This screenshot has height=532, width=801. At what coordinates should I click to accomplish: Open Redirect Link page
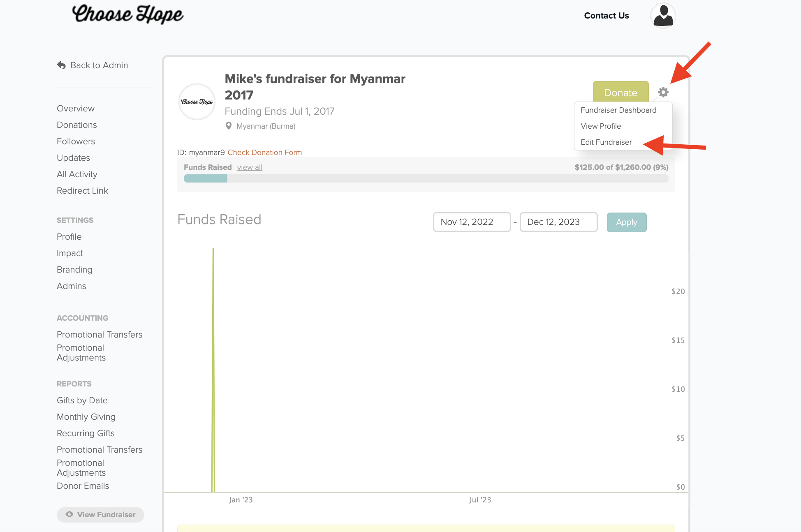82,191
